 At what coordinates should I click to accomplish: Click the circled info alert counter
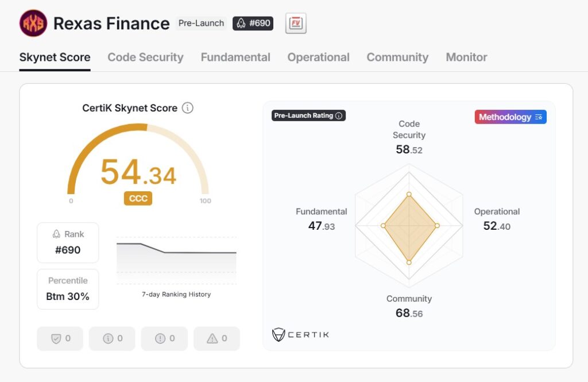(112, 339)
